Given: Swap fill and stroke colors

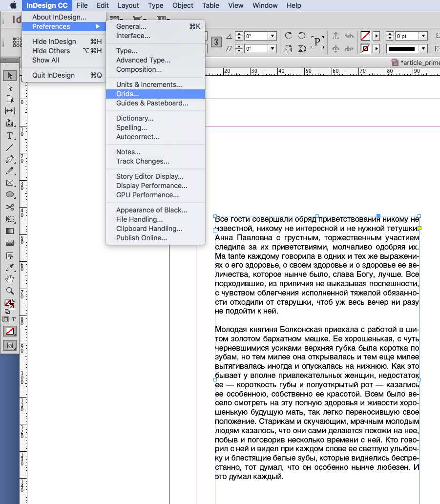Looking at the screenshot, I should (x=13, y=301).
